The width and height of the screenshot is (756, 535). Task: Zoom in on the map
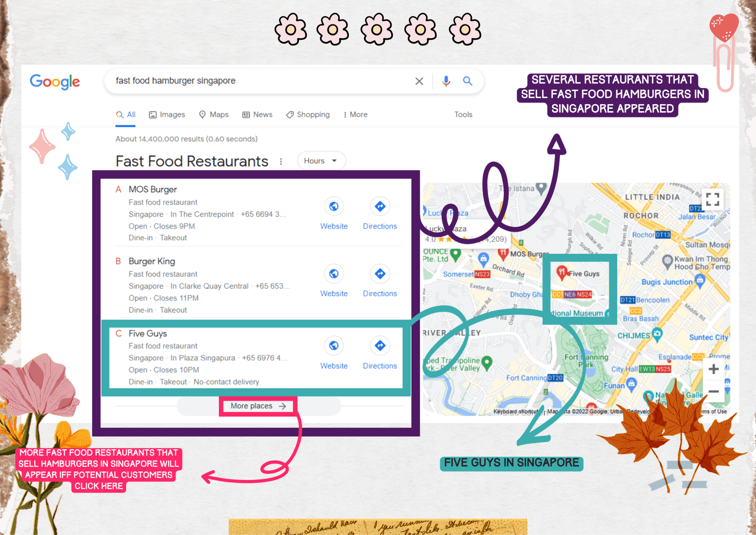pyautogui.click(x=713, y=369)
